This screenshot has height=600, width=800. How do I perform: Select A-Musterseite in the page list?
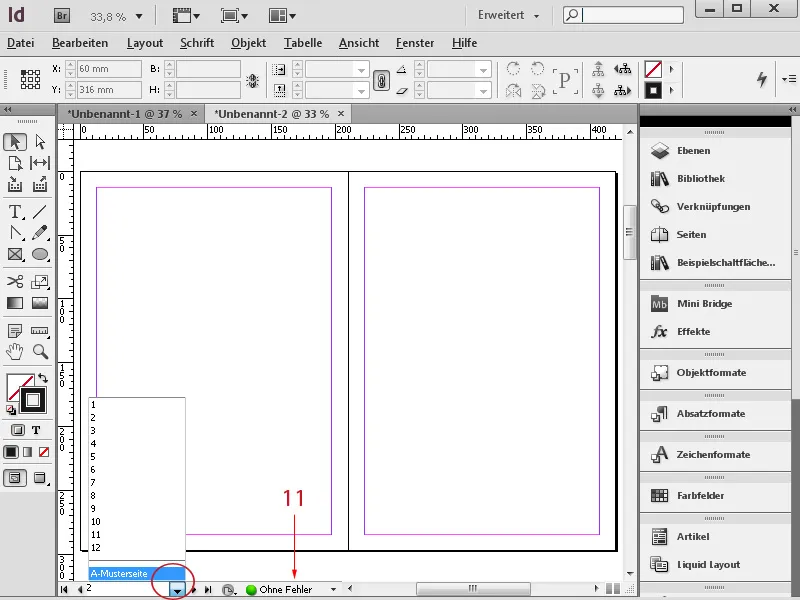pos(137,573)
